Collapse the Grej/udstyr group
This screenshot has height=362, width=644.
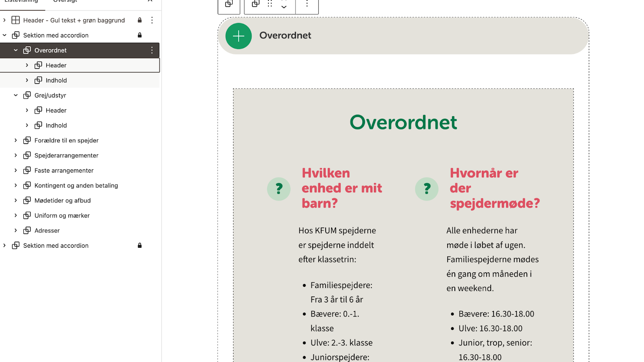point(16,95)
